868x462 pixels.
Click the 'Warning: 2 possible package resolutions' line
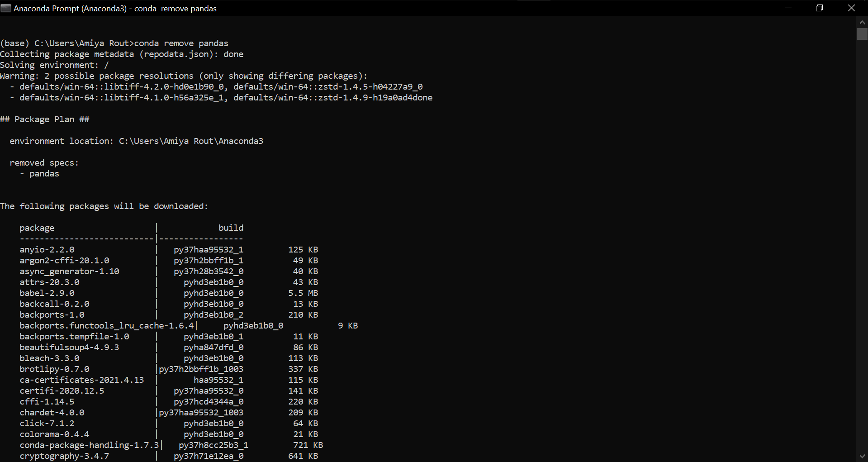184,76
